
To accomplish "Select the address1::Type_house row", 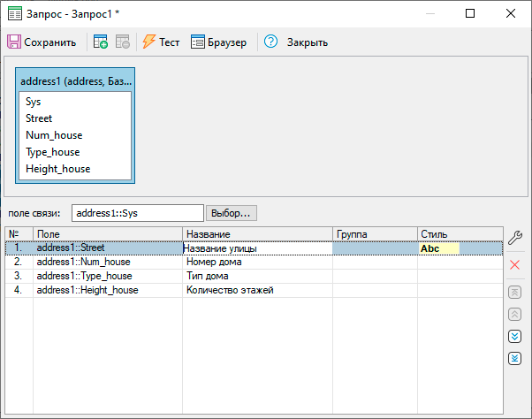I will [84, 276].
